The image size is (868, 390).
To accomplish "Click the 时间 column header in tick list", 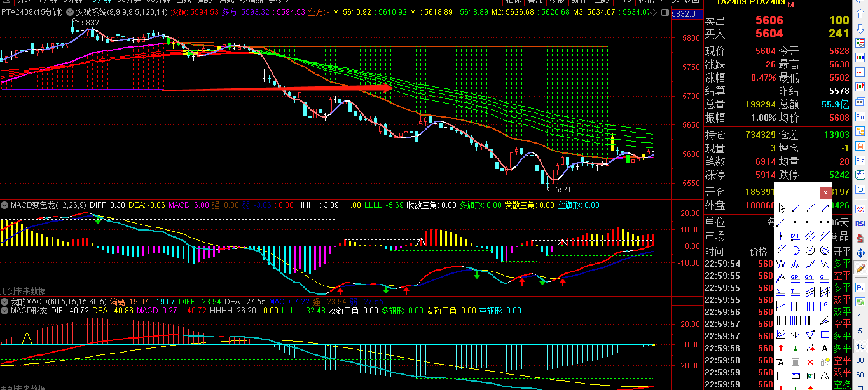I will [714, 252].
